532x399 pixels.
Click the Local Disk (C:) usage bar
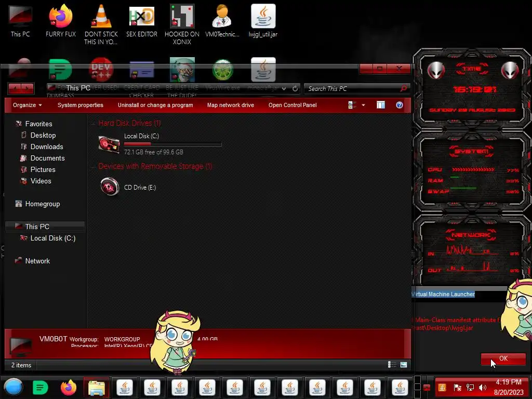click(172, 144)
